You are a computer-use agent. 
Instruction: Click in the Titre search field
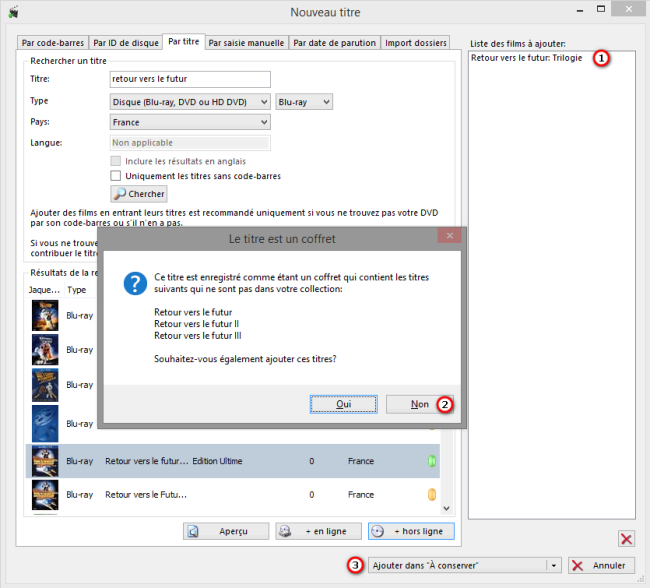click(190, 79)
